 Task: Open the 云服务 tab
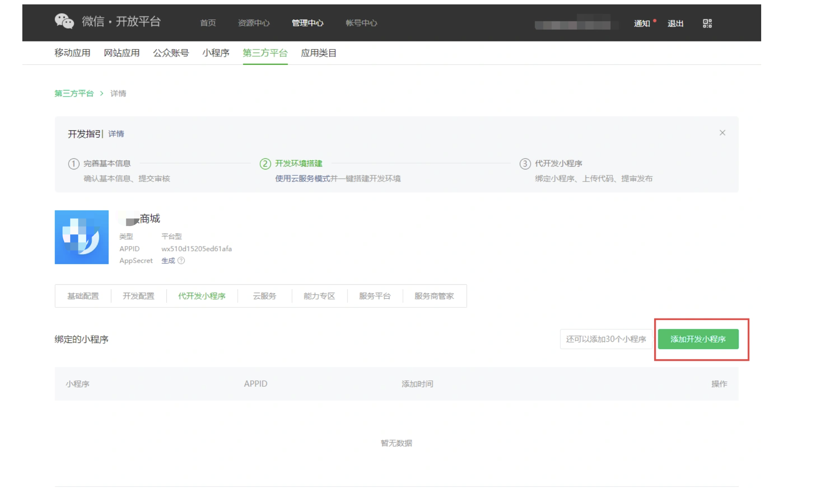264,296
